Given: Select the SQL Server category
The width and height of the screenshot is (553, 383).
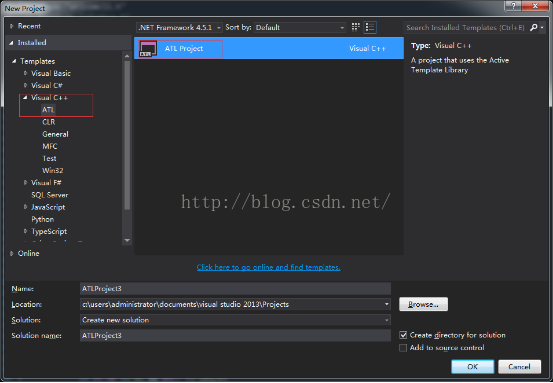Looking at the screenshot, I should [50, 195].
